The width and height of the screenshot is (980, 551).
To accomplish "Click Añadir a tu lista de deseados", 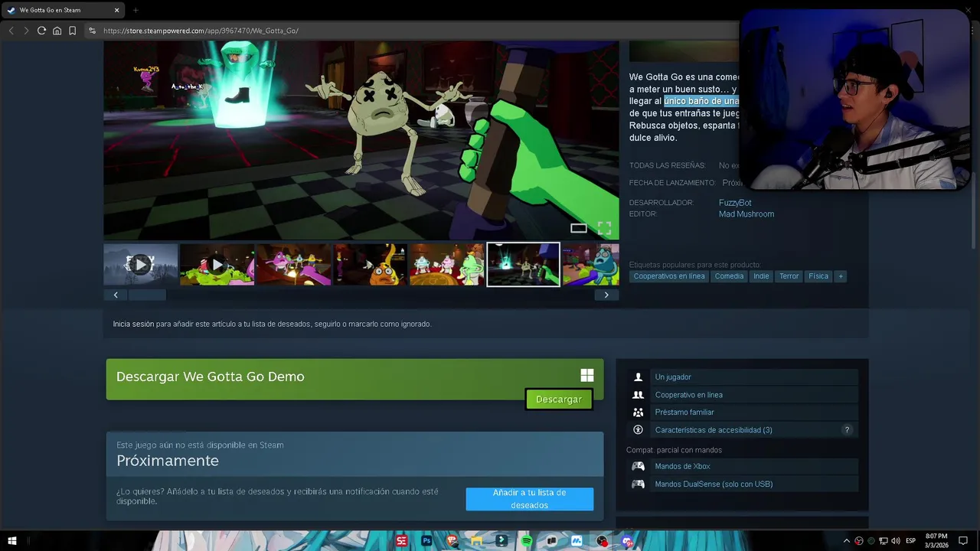I will [529, 499].
